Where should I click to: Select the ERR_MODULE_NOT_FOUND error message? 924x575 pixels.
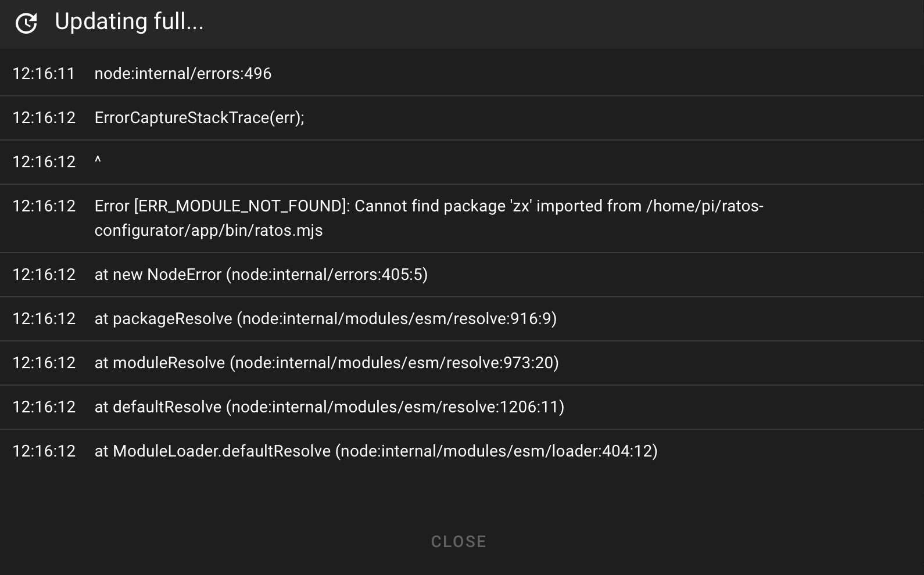pos(429,206)
